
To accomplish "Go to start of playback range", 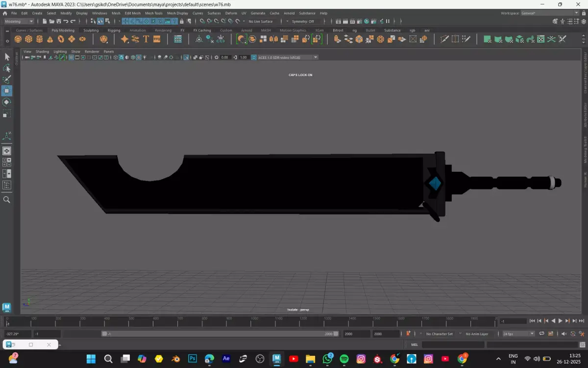I will pyautogui.click(x=533, y=321).
